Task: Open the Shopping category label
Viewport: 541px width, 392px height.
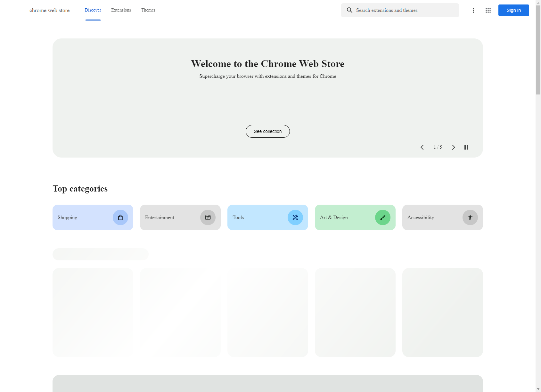Action: [68, 217]
